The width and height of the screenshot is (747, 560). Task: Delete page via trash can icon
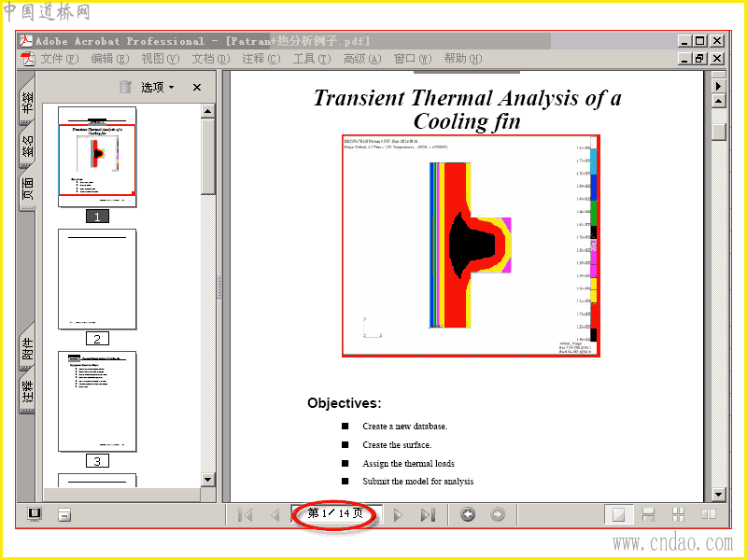125,87
